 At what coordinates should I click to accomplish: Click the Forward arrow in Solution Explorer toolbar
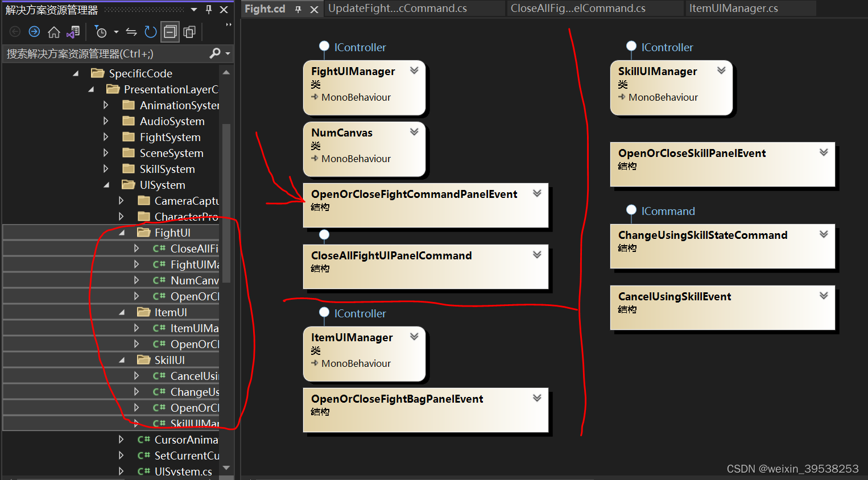tap(34, 32)
